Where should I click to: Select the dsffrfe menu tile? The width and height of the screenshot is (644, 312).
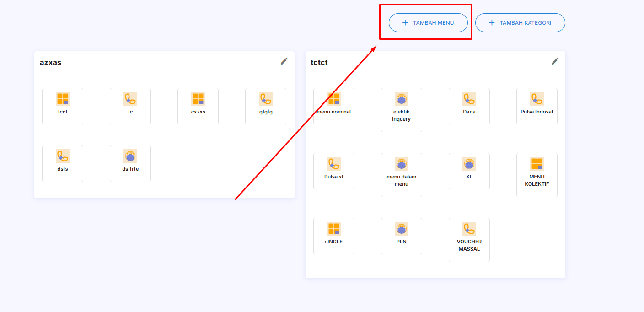[x=130, y=163]
